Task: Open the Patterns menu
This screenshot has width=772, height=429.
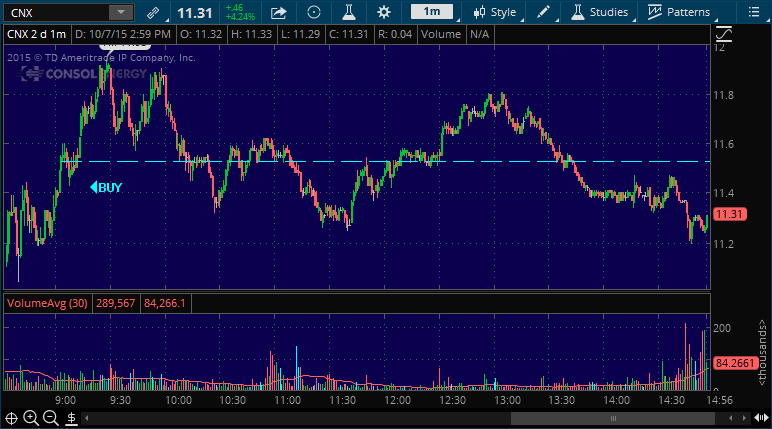Action: tap(678, 12)
